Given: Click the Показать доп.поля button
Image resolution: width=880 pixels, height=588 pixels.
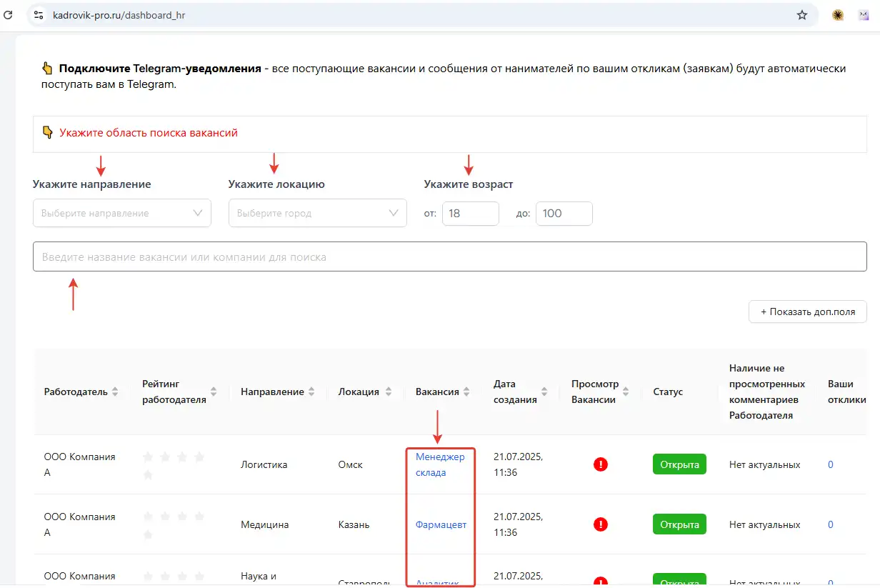Looking at the screenshot, I should coord(807,312).
